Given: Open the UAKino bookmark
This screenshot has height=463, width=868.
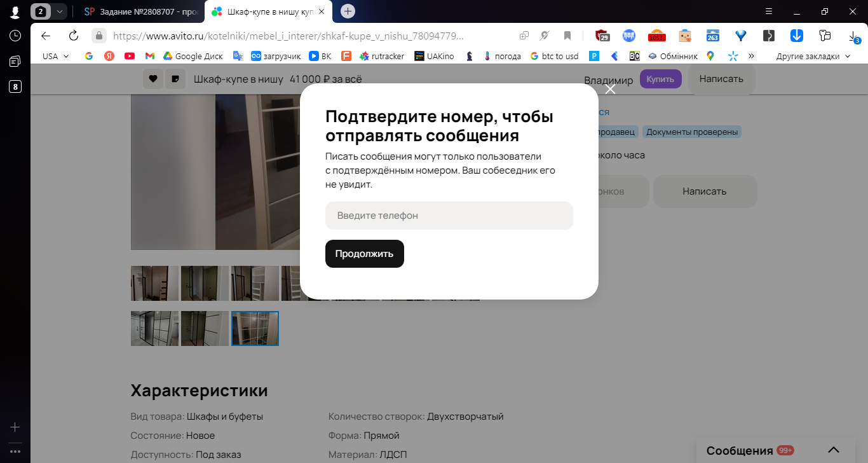Looking at the screenshot, I should [x=434, y=56].
